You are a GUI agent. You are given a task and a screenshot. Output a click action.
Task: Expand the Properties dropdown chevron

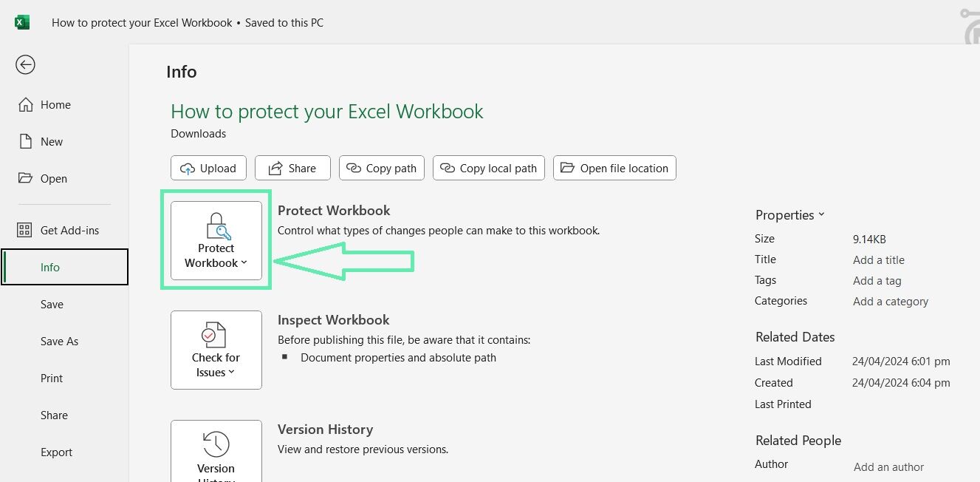pyautogui.click(x=821, y=215)
